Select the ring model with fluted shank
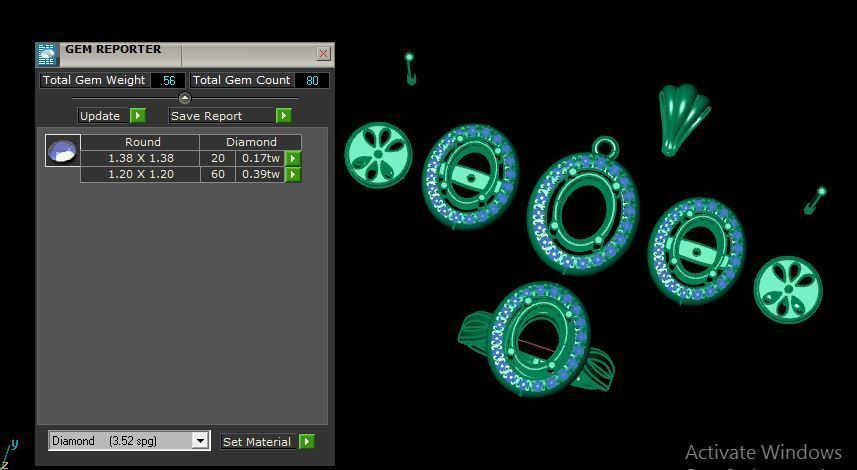The image size is (857, 470). pos(537,339)
